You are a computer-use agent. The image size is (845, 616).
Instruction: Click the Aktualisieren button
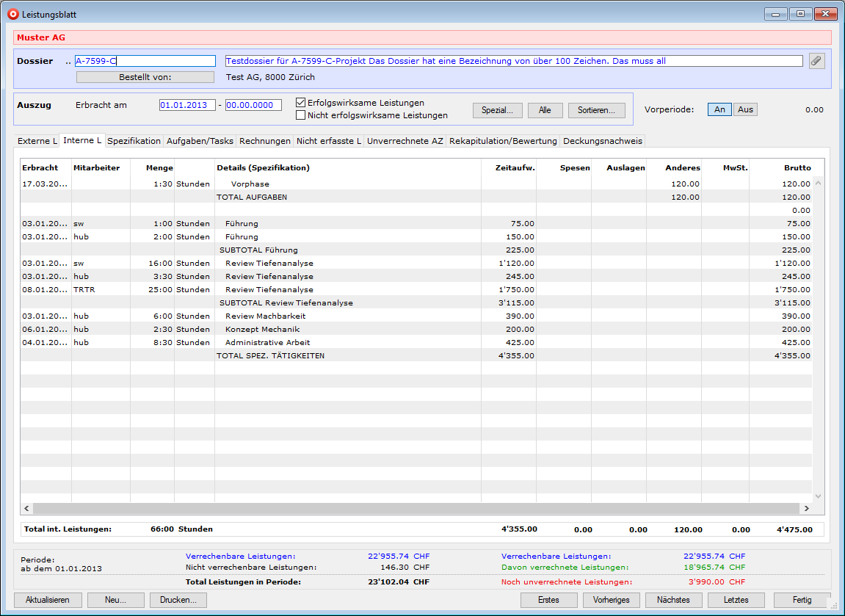(48, 600)
